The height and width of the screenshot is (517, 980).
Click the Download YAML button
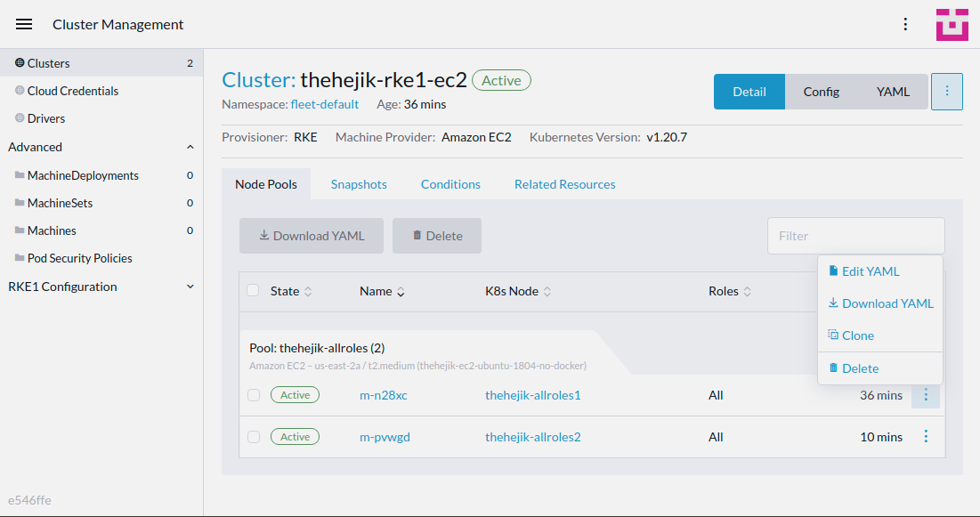[311, 235]
